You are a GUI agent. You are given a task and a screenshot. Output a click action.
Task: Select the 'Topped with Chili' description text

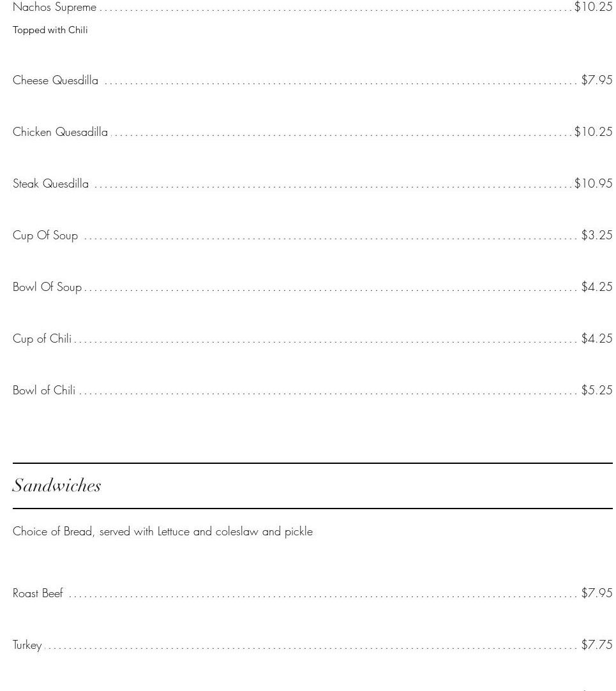coord(50,30)
